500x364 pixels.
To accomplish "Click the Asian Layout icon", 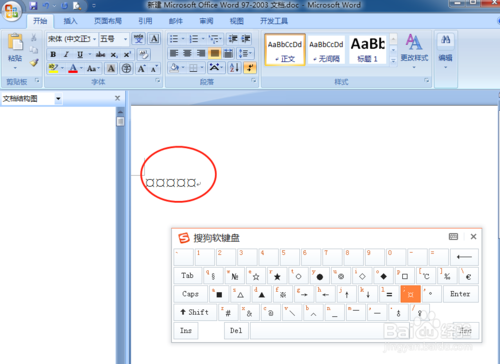I will pyautogui.click(x=215, y=68).
